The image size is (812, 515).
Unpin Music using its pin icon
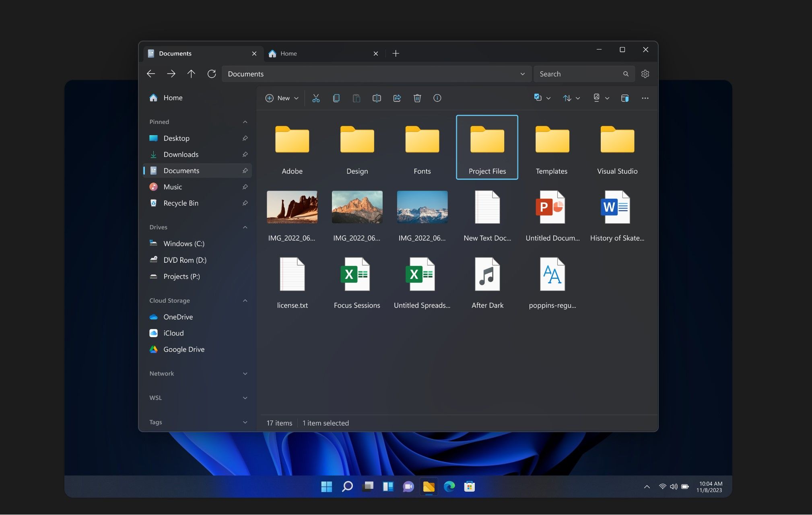[245, 187]
